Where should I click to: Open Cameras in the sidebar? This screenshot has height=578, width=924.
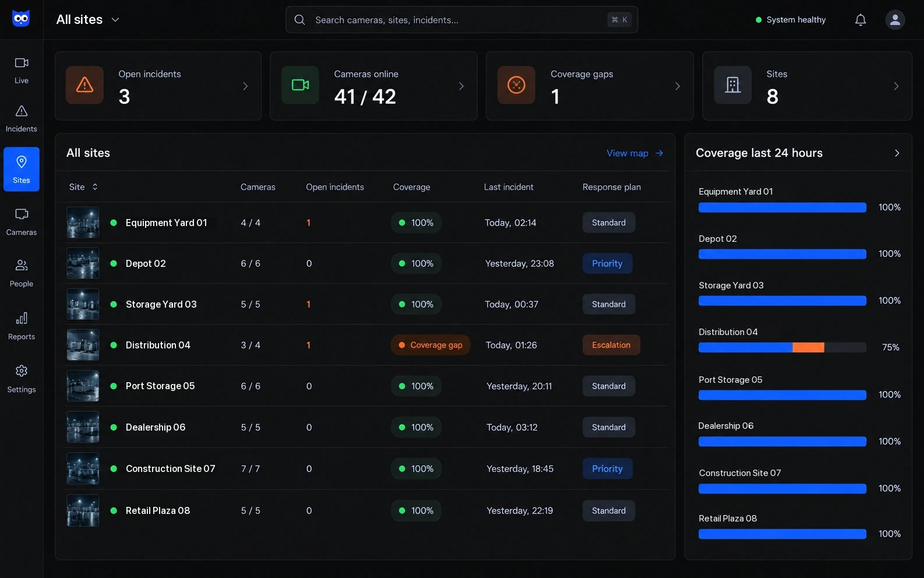click(x=22, y=222)
